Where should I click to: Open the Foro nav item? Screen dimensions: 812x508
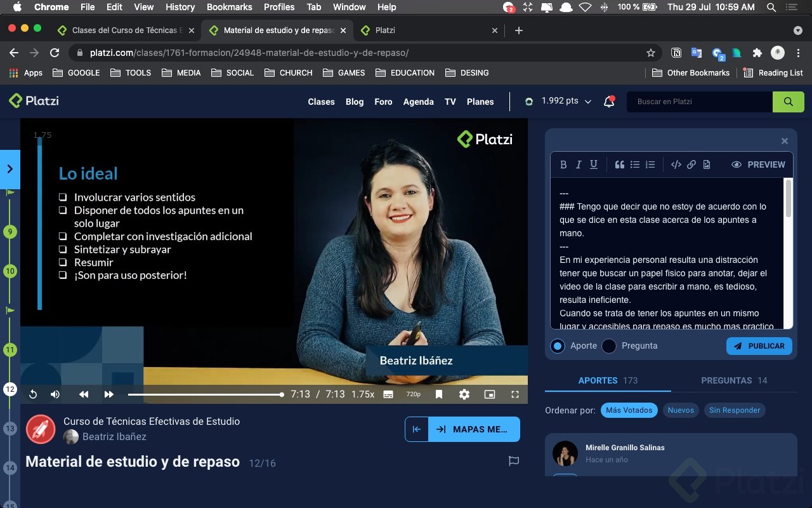(383, 102)
